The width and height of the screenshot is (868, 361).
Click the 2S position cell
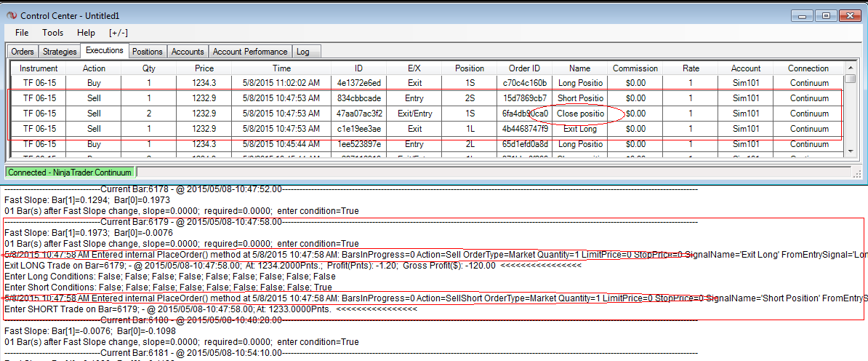470,99
